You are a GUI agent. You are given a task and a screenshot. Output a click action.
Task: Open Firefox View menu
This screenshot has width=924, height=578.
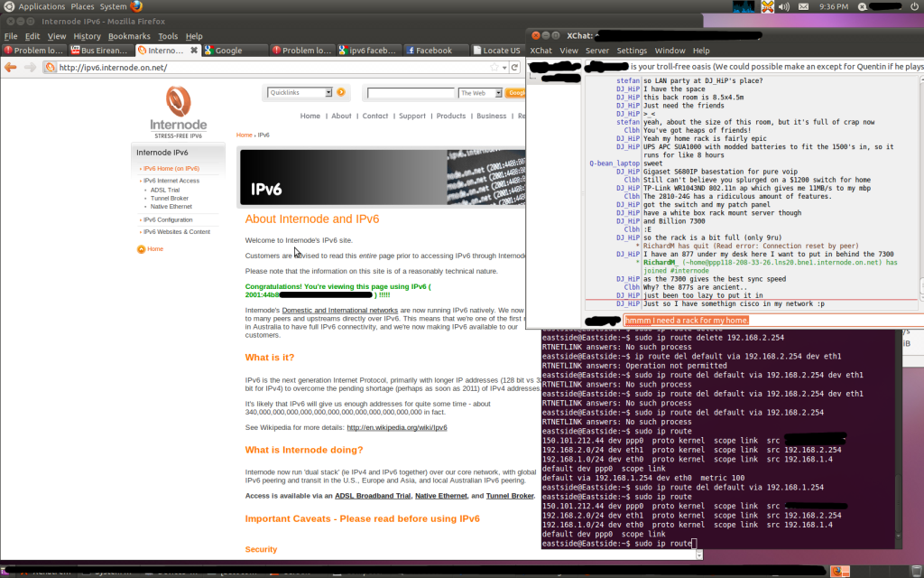[57, 36]
